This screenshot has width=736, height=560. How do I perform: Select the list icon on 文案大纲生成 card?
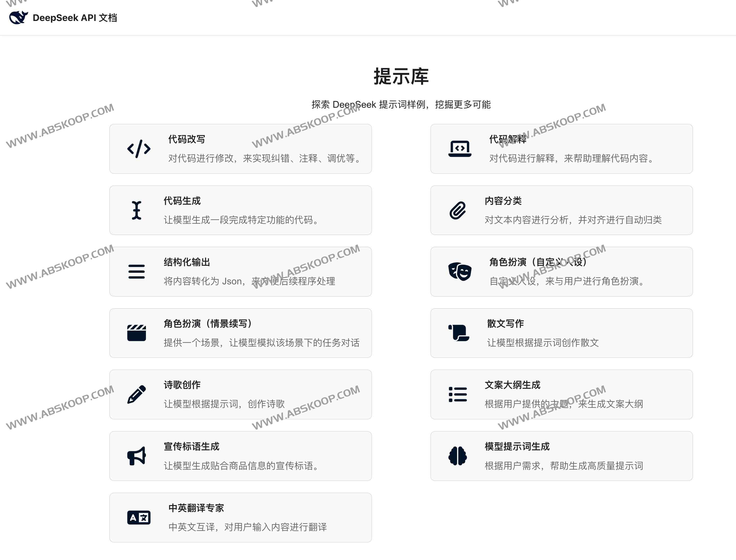pos(457,394)
